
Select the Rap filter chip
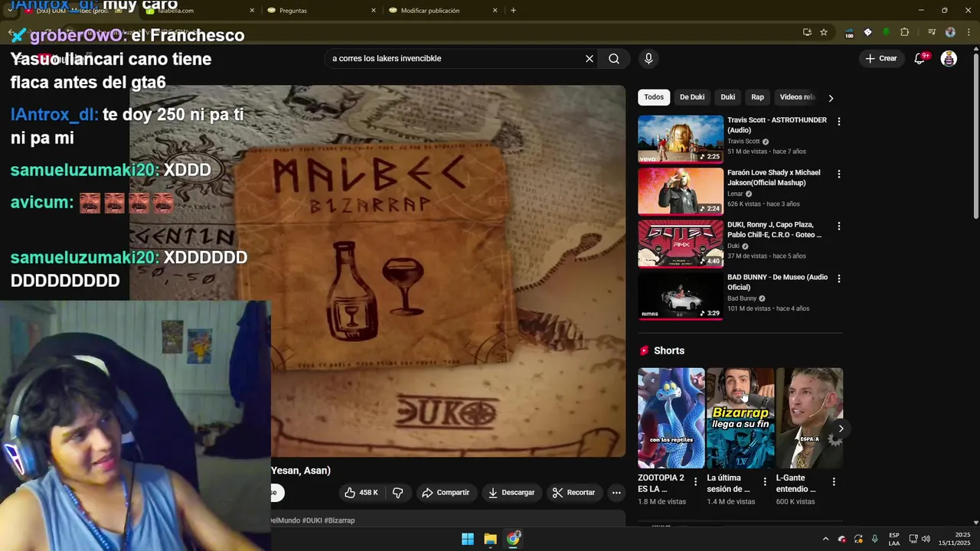click(757, 97)
